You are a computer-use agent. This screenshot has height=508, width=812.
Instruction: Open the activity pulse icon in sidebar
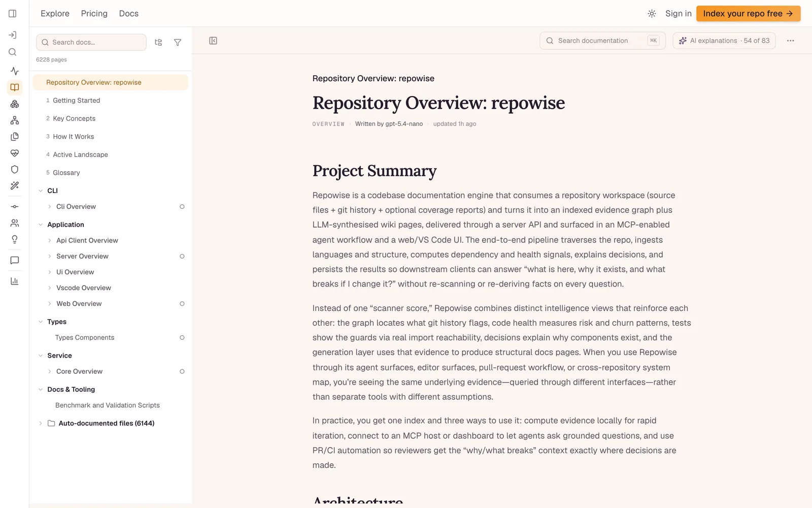(x=15, y=71)
